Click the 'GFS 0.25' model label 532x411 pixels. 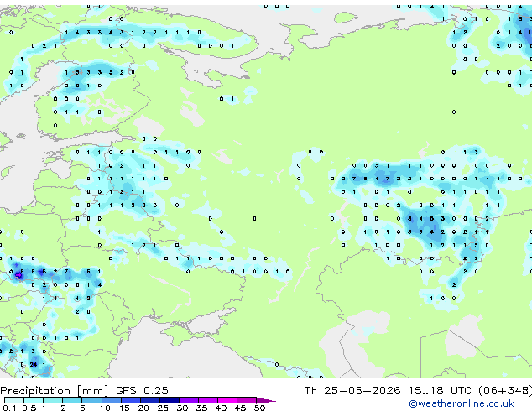(142, 391)
